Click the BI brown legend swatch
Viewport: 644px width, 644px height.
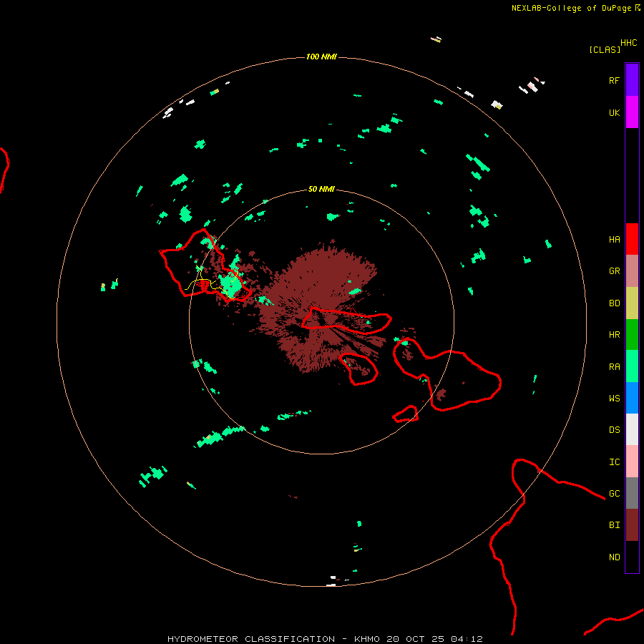click(632, 525)
